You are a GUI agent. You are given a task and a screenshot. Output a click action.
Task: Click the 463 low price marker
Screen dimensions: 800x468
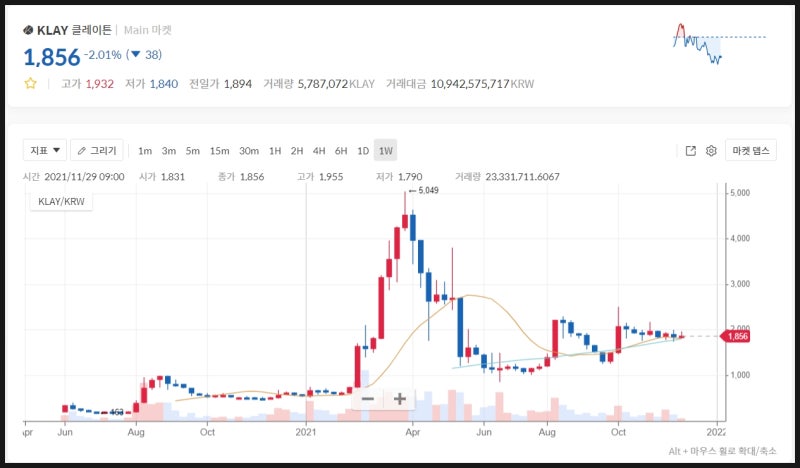[113, 412]
